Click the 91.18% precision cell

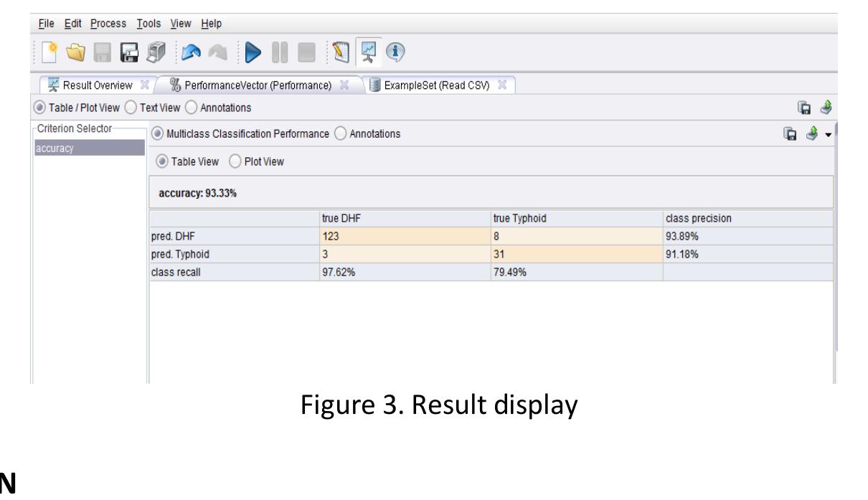[x=748, y=254]
